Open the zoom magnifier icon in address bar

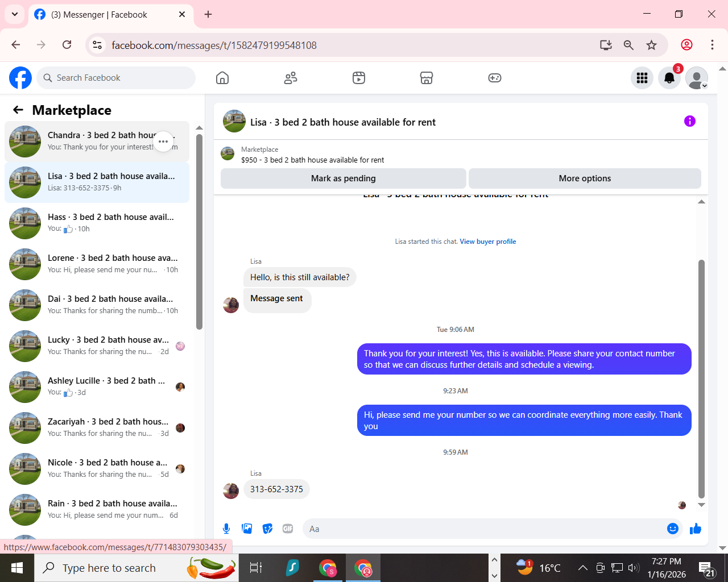point(628,45)
